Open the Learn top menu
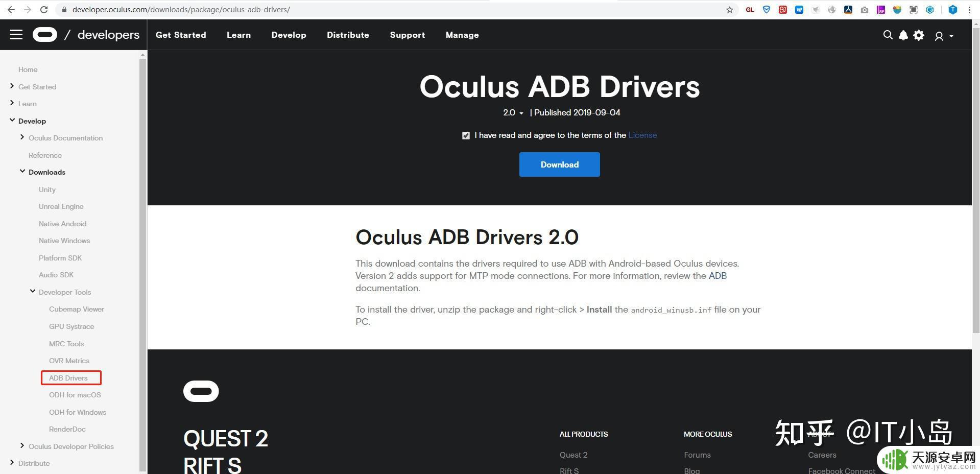Image resolution: width=980 pixels, height=474 pixels. click(238, 35)
